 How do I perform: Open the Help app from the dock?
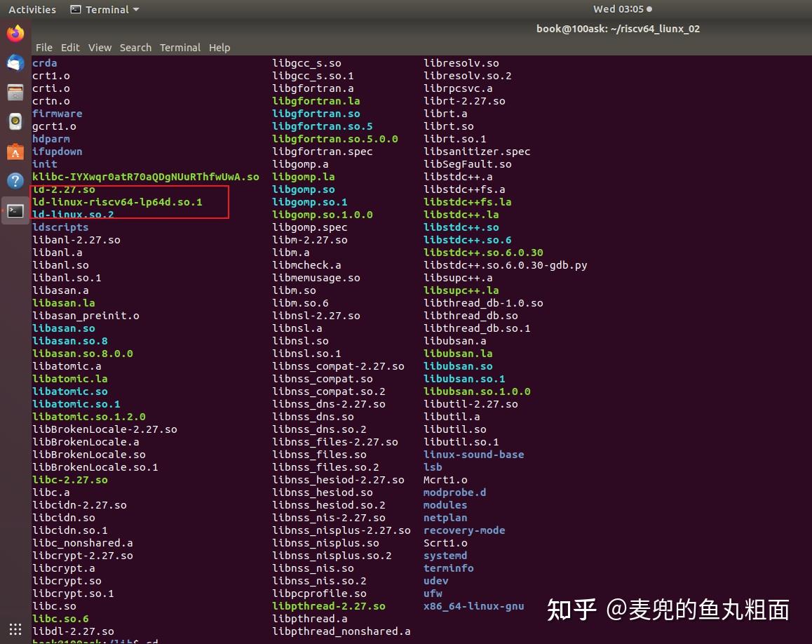[x=15, y=180]
